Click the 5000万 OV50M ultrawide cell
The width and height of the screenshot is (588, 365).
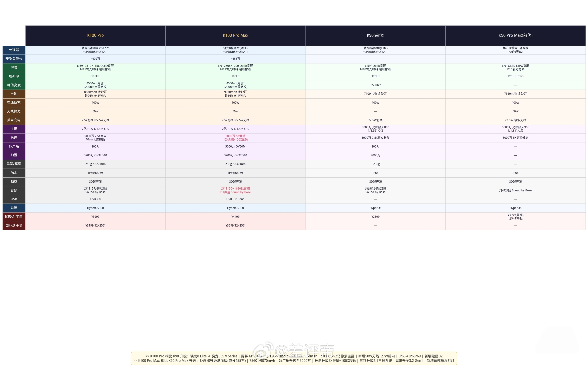coord(235,146)
